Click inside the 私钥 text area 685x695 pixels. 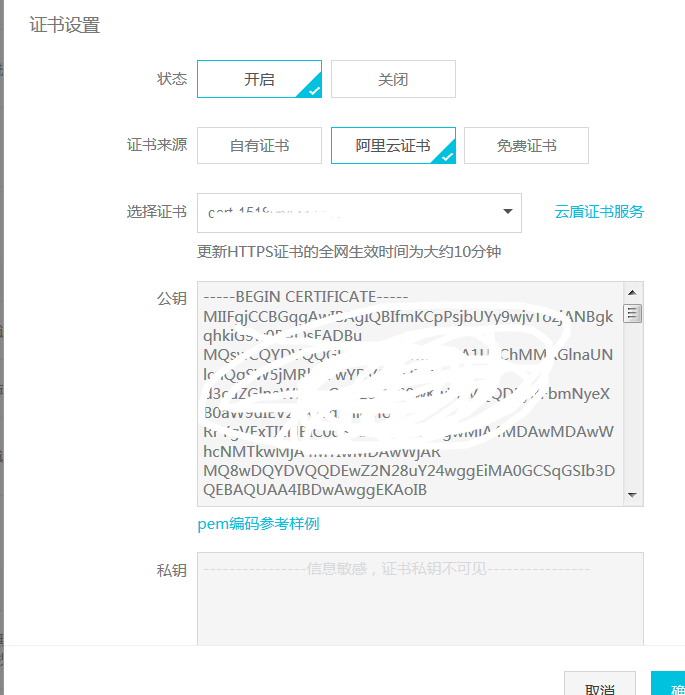[x=420, y=598]
